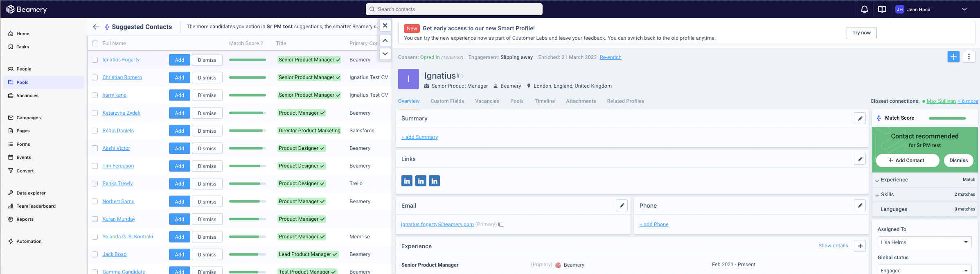Switch to the Custom Fields tab

point(447,101)
